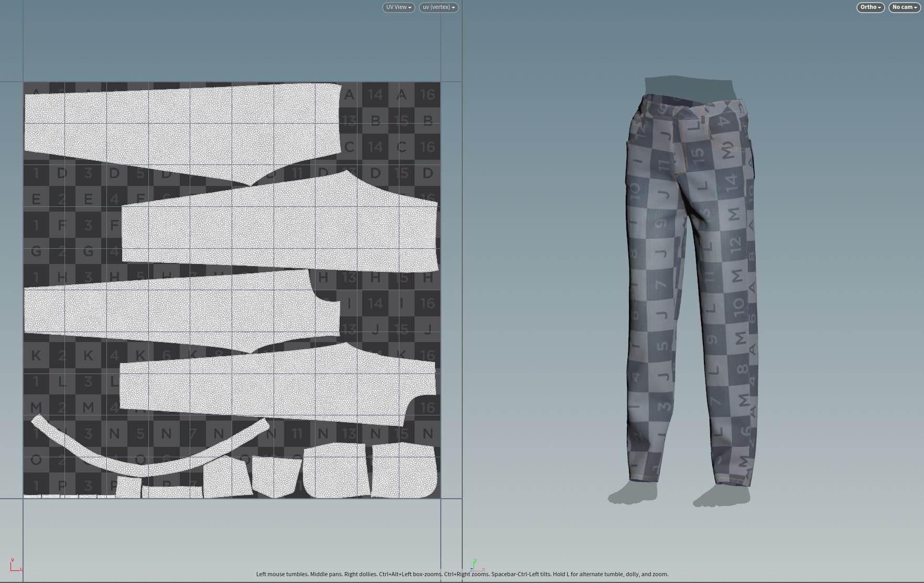Click the dropdown arrow on the UV View pill
924x583 pixels.
(410, 7)
